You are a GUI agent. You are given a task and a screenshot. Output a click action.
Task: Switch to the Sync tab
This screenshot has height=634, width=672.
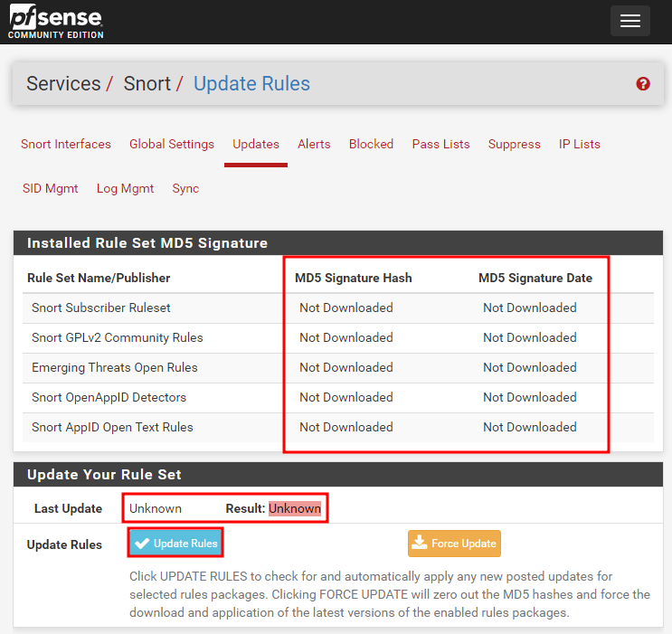(185, 188)
